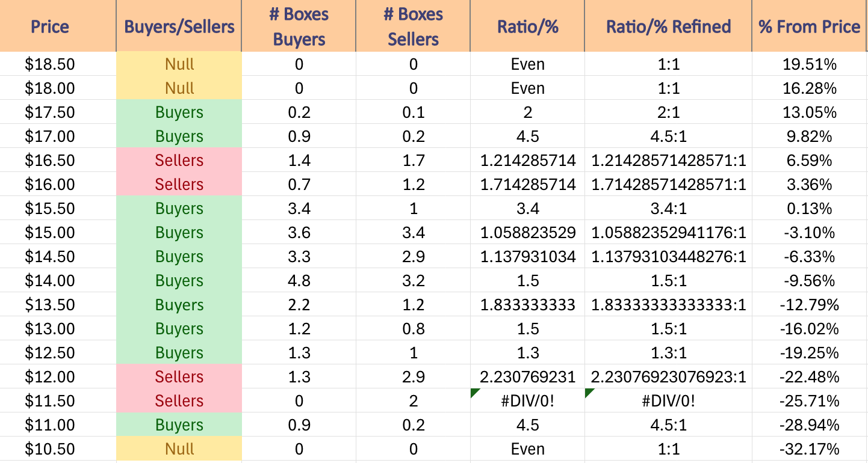This screenshot has height=463, width=868.
Task: Click the 4.8 buyers boxes cell
Action: click(299, 281)
